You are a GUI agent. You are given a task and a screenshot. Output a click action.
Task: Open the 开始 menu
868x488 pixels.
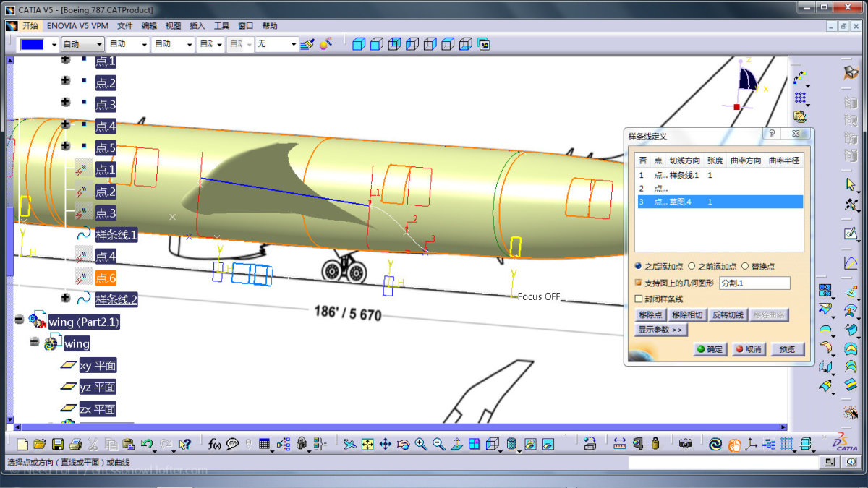pos(30,25)
